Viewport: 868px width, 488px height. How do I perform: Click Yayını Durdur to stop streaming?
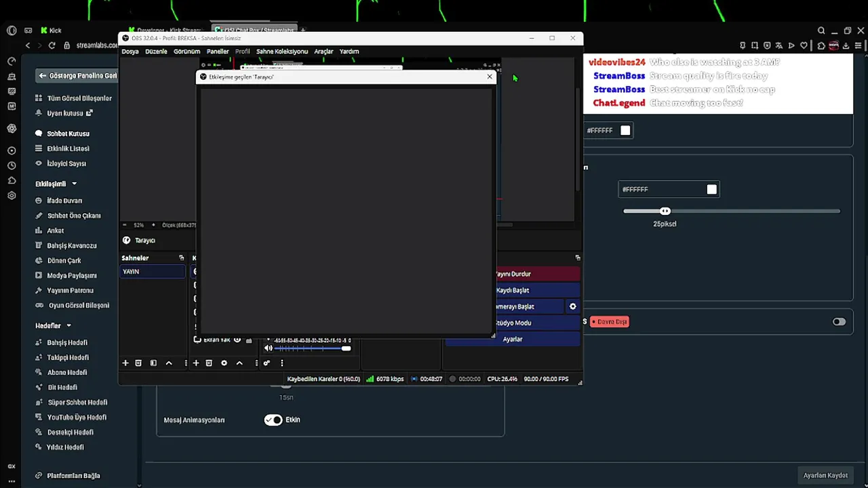[x=538, y=274]
